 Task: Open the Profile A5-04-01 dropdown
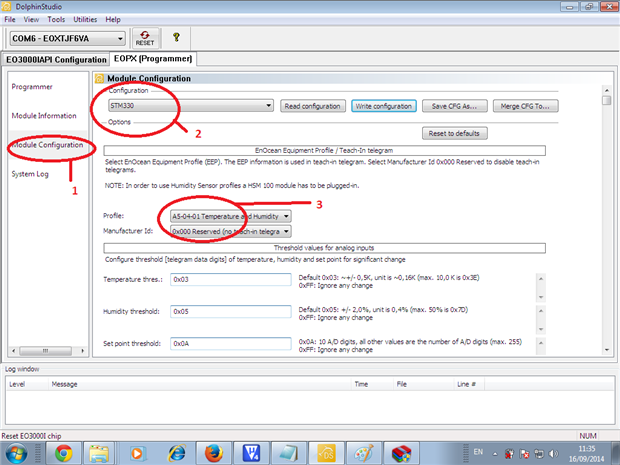pyautogui.click(x=286, y=215)
